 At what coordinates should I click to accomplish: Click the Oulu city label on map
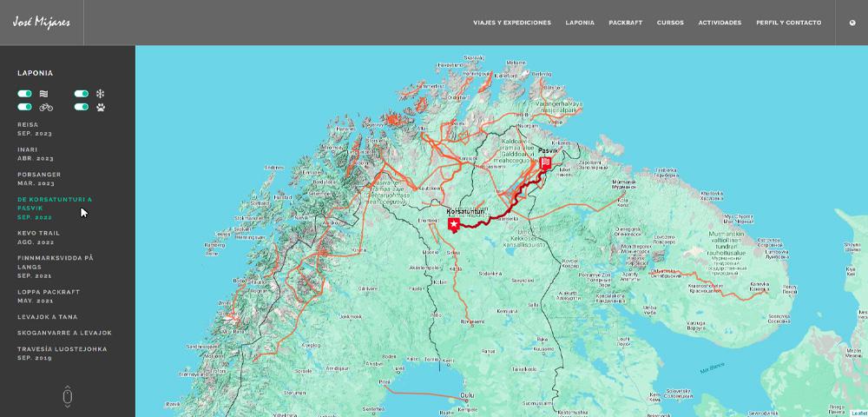466,395
